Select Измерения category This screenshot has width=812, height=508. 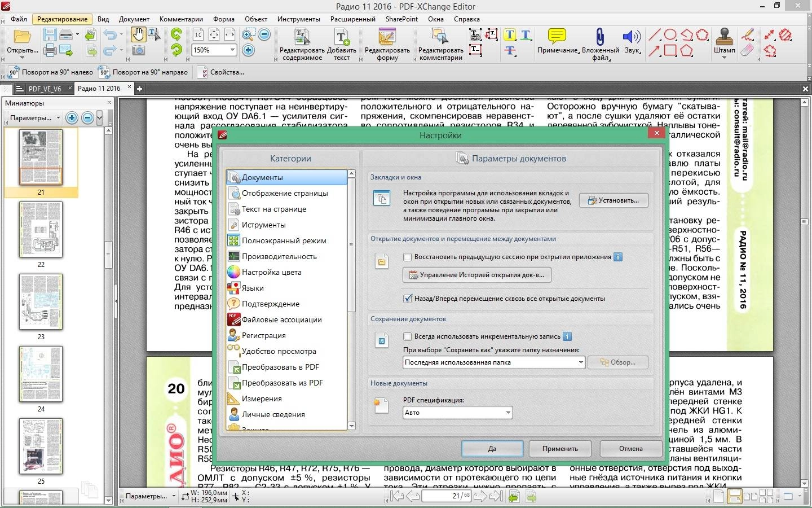click(286, 398)
